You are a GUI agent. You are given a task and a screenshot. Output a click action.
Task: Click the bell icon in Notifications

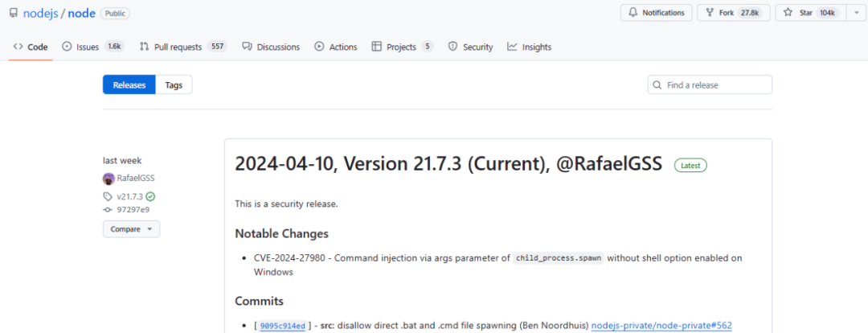(x=633, y=13)
